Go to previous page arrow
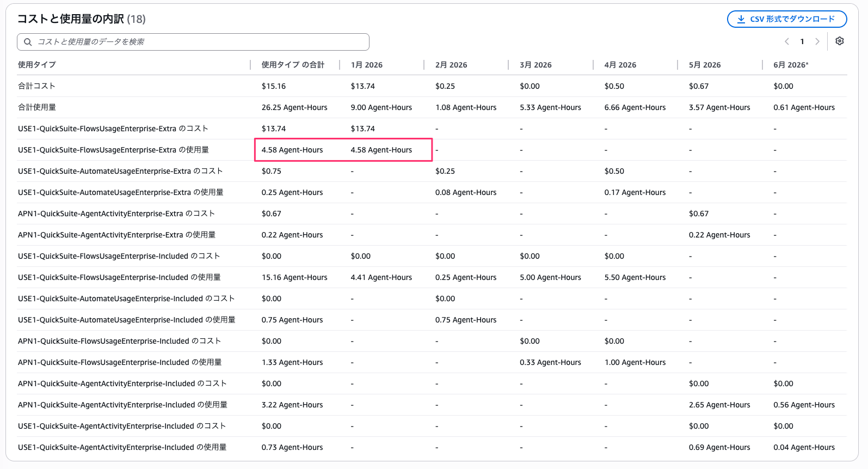Image resolution: width=868 pixels, height=469 pixels. (787, 41)
